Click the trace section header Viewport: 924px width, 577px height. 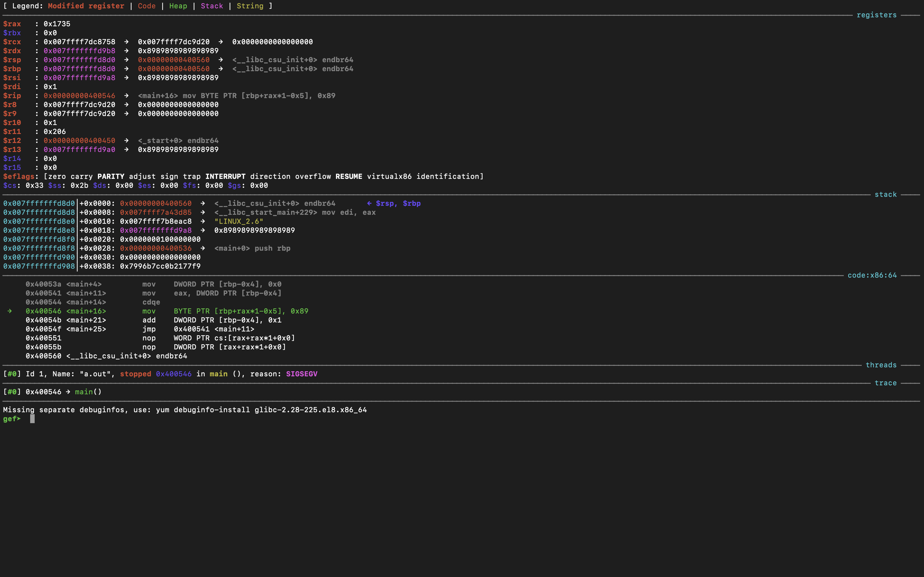click(x=886, y=383)
